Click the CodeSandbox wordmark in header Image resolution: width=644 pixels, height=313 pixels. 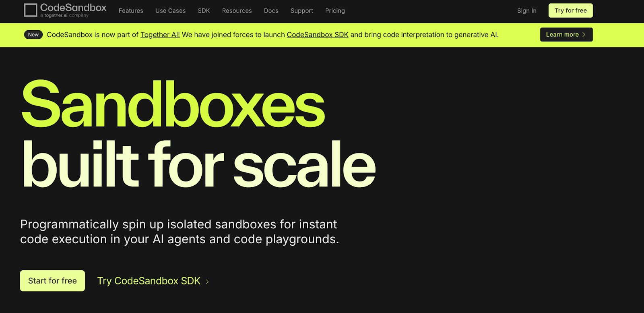[x=73, y=8]
